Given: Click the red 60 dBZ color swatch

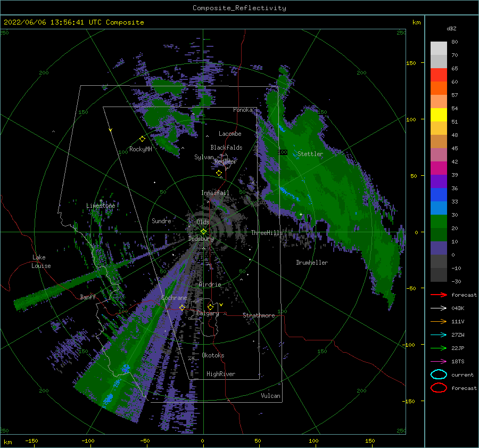Looking at the screenshot, I should [x=439, y=75].
